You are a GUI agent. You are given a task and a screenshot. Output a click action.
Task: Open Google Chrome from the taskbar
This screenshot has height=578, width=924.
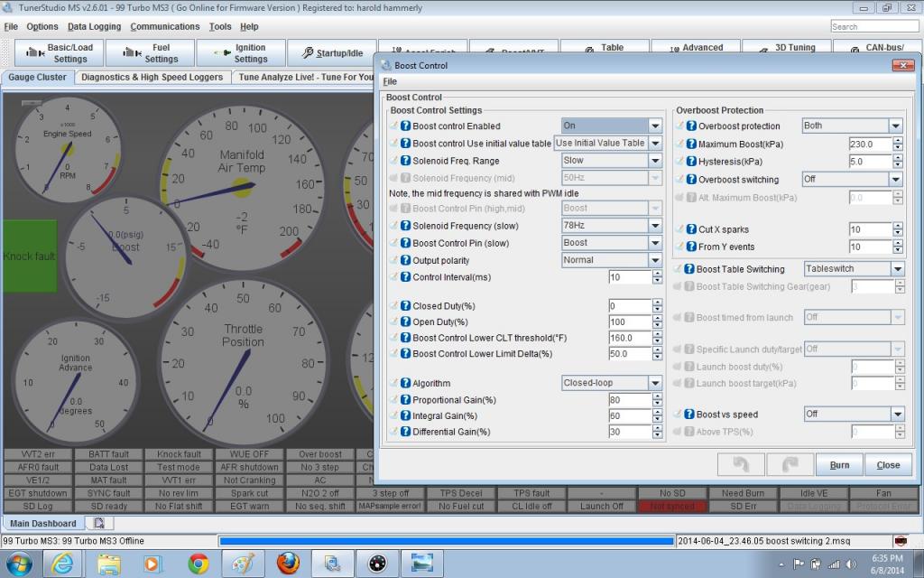(199, 564)
